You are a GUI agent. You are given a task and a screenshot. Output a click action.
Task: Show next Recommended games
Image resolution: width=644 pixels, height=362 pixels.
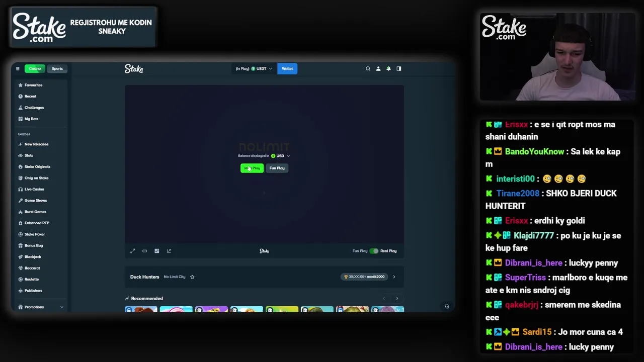397,299
